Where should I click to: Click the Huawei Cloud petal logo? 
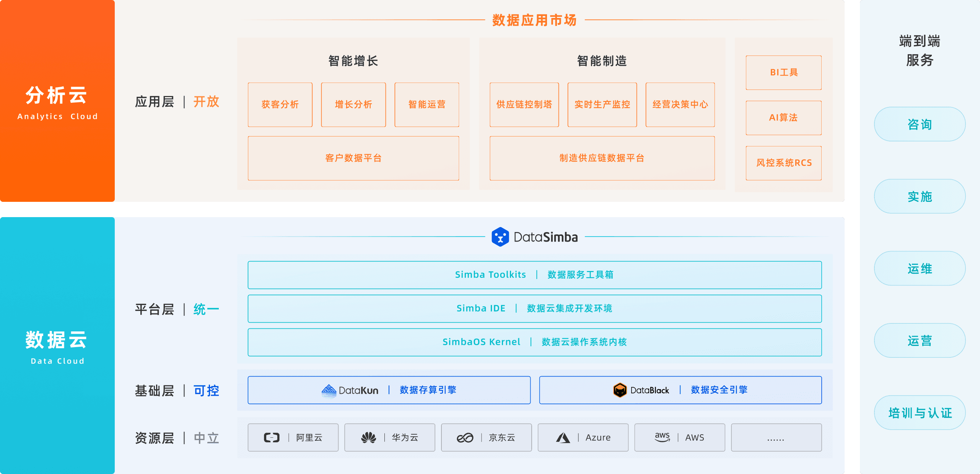click(369, 438)
